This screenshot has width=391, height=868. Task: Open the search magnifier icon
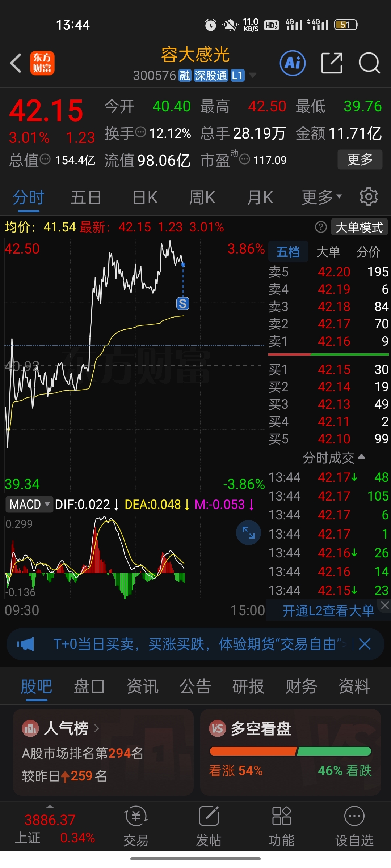pos(369,63)
